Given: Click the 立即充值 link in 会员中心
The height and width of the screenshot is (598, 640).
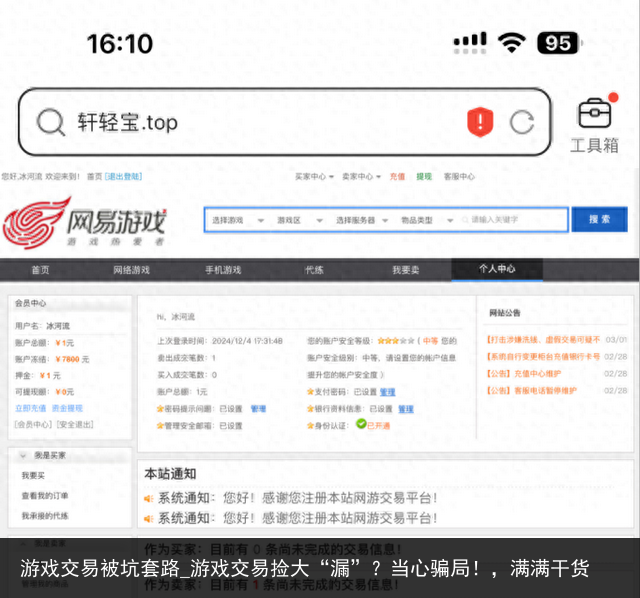Looking at the screenshot, I should tap(30, 408).
